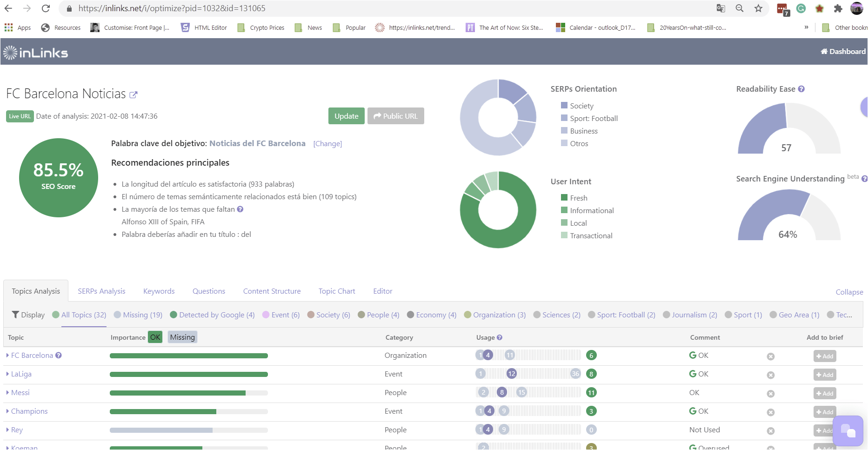Click the green Update button
The height and width of the screenshot is (450, 868).
click(347, 116)
